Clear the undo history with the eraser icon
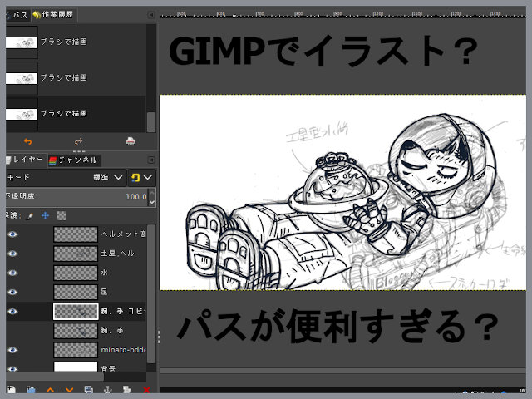Screen dimensions: 532x399 pyautogui.click(x=131, y=141)
